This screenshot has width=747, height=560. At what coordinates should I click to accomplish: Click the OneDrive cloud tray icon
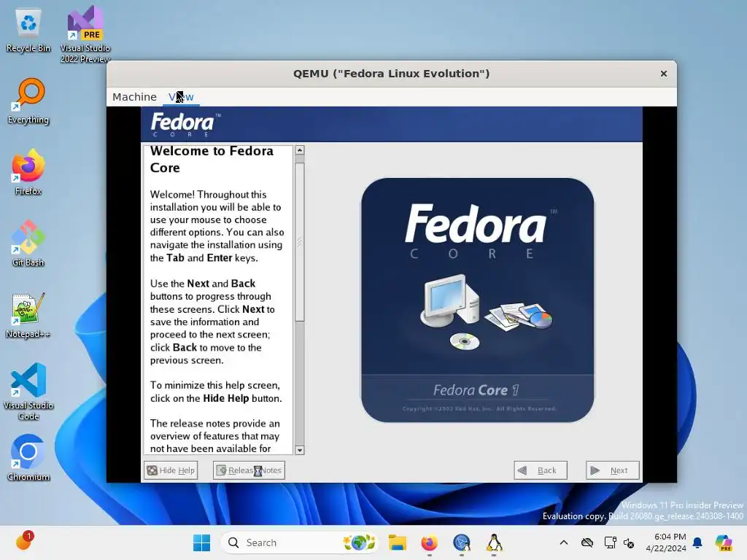(587, 542)
